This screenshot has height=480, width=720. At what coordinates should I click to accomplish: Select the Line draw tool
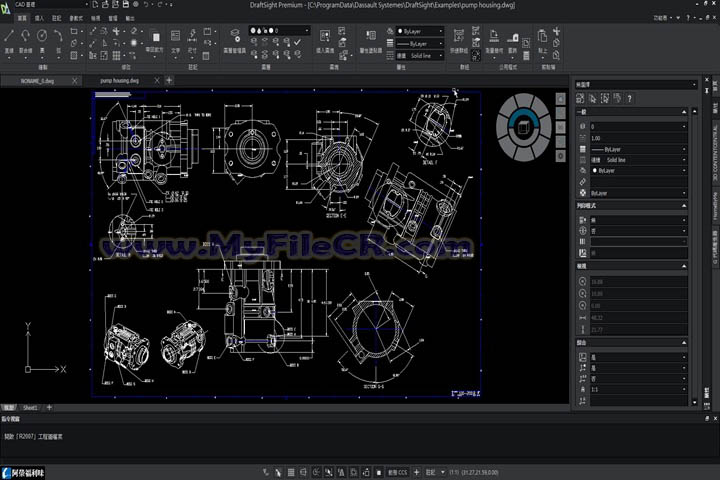coord(9,36)
